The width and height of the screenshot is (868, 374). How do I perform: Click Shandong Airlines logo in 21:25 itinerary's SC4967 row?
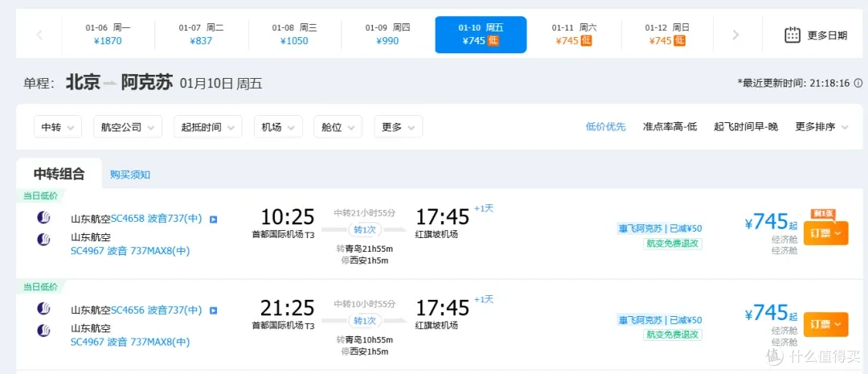(x=43, y=331)
